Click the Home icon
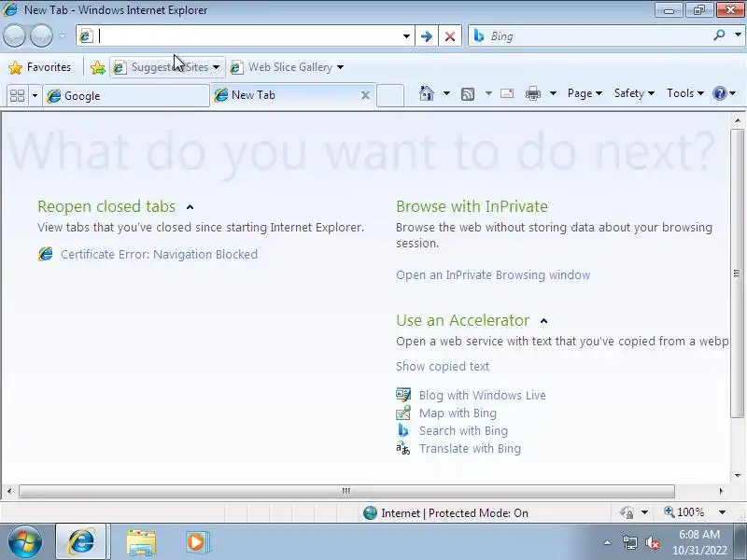The height and width of the screenshot is (560, 747). click(427, 93)
